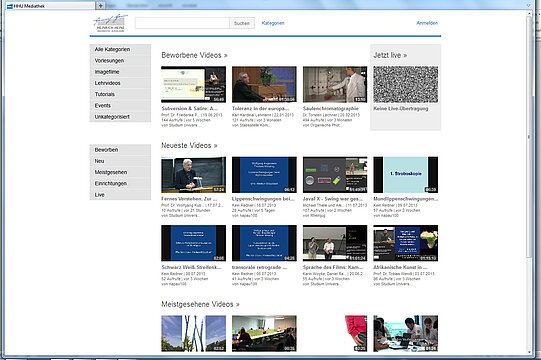
Task: Open the Mundlippenschwingungen... title link
Action: 406,199
